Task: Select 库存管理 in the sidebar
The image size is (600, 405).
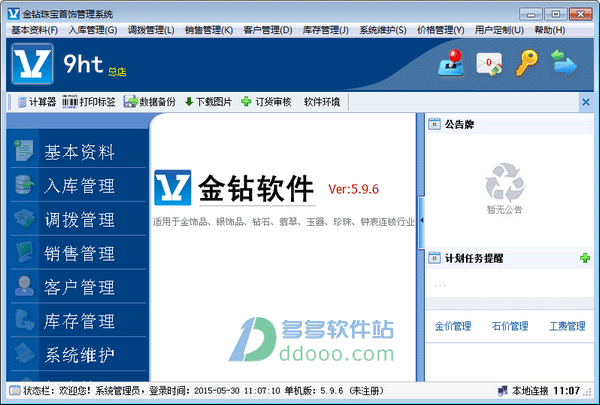Action: [78, 320]
